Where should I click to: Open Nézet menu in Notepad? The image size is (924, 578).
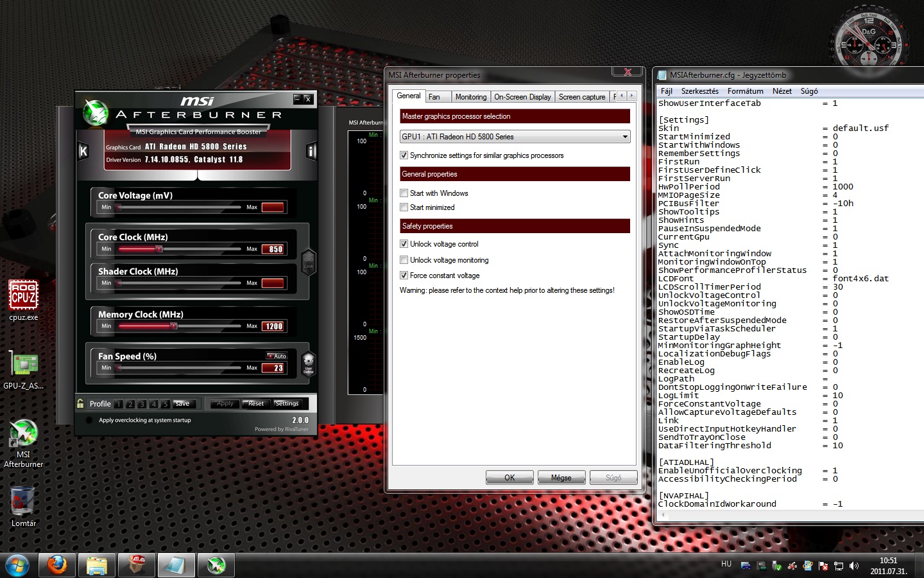782,91
